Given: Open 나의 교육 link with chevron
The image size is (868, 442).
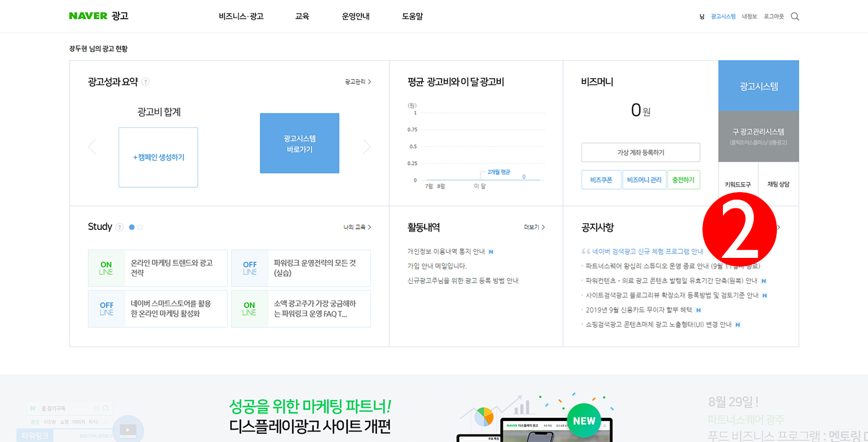Looking at the screenshot, I should (x=358, y=228).
